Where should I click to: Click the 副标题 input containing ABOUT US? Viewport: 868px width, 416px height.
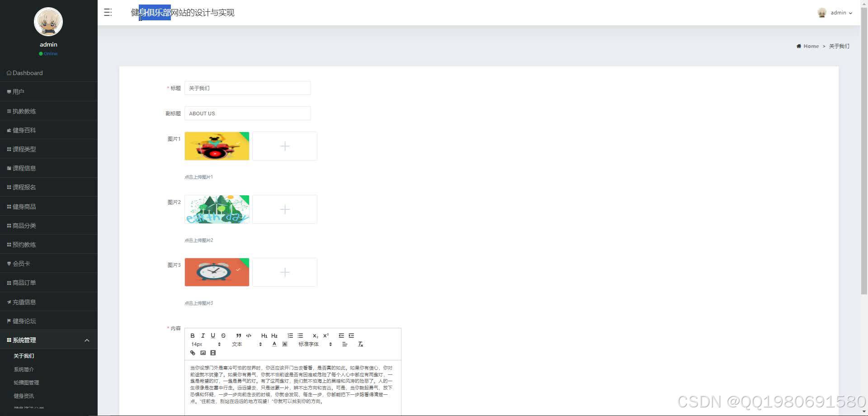coord(248,113)
